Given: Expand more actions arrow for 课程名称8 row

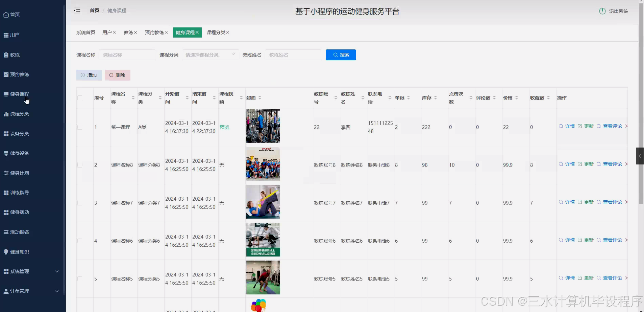Looking at the screenshot, I should coord(626,164).
